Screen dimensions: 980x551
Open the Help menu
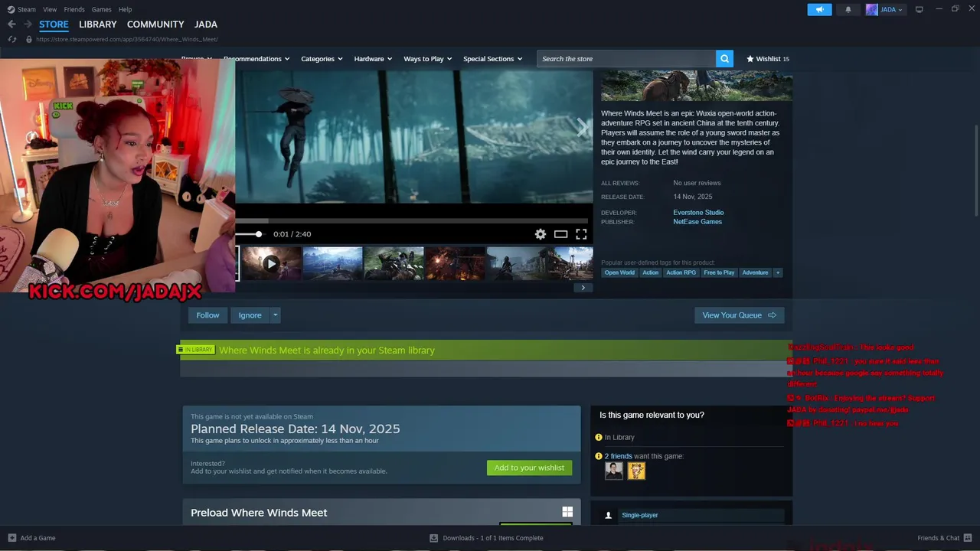125,9
